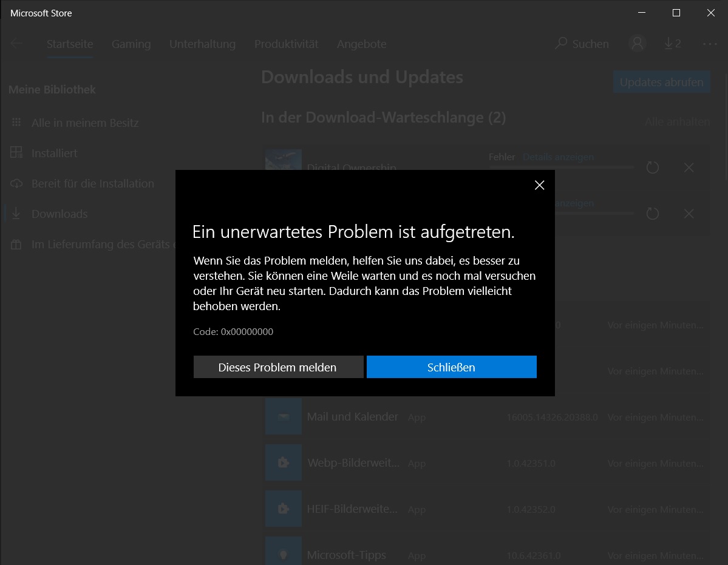Close the error dialog with the X icon
Image resolution: width=728 pixels, height=565 pixels.
coord(539,185)
